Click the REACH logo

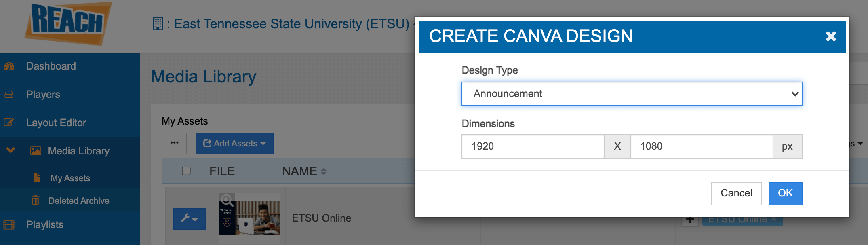pyautogui.click(x=68, y=23)
